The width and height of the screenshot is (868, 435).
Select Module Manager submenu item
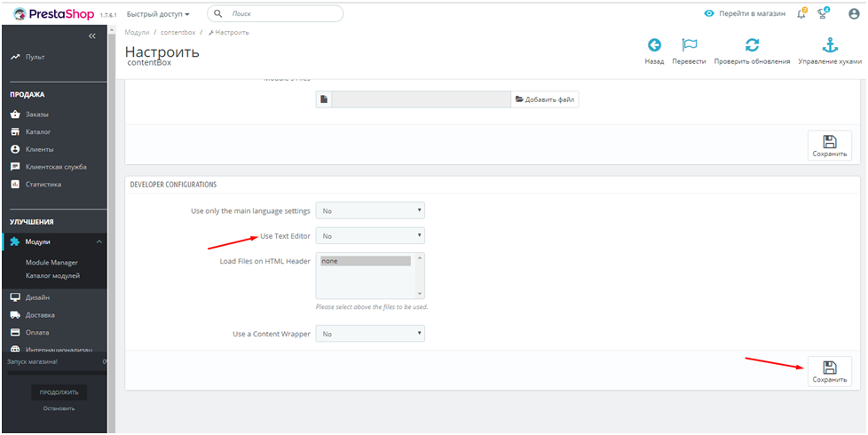tap(51, 262)
